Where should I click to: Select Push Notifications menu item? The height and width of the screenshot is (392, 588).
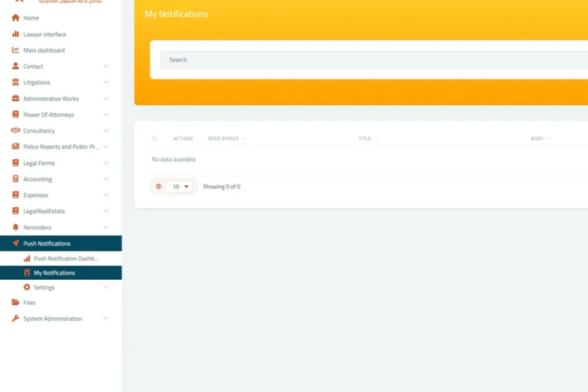click(x=60, y=244)
